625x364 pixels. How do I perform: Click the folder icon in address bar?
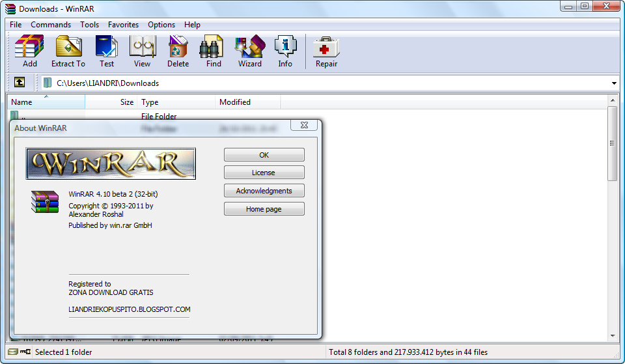[x=48, y=83]
